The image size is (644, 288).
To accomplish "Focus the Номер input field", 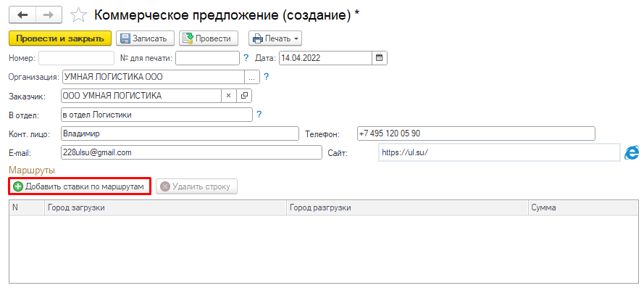I will [76, 58].
